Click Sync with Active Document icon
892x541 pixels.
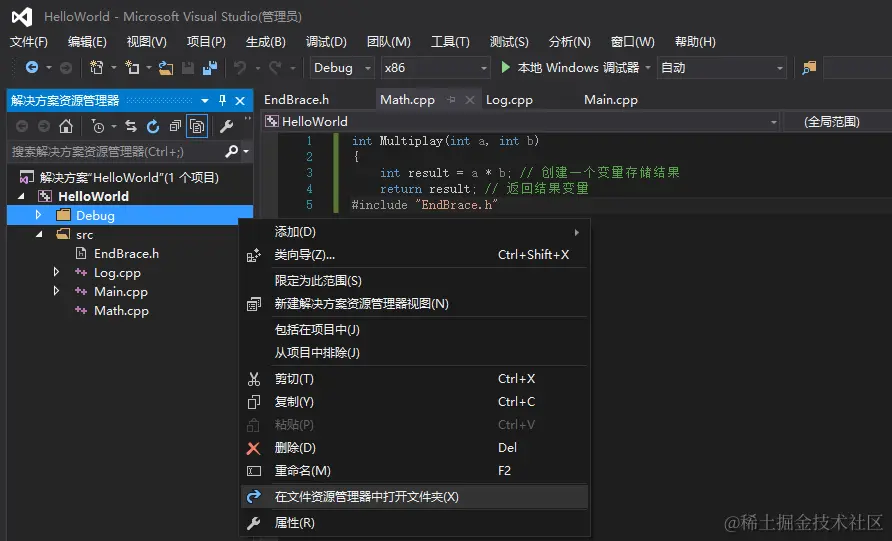(x=131, y=126)
